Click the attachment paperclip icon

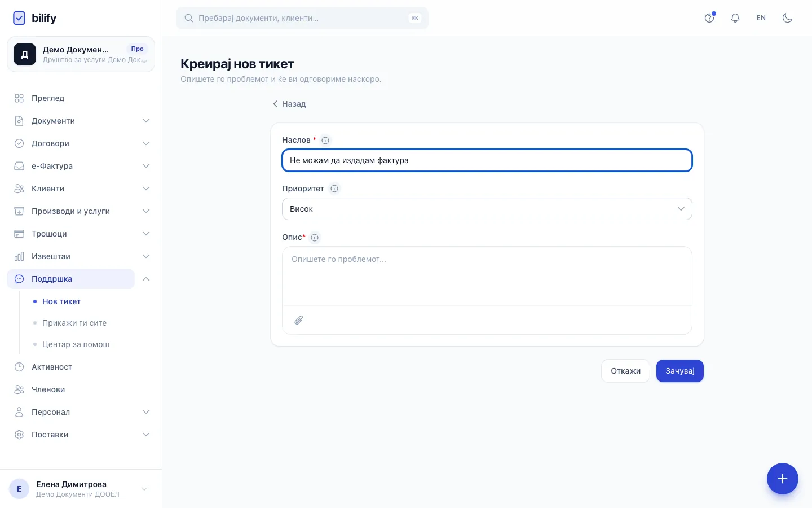(299, 320)
